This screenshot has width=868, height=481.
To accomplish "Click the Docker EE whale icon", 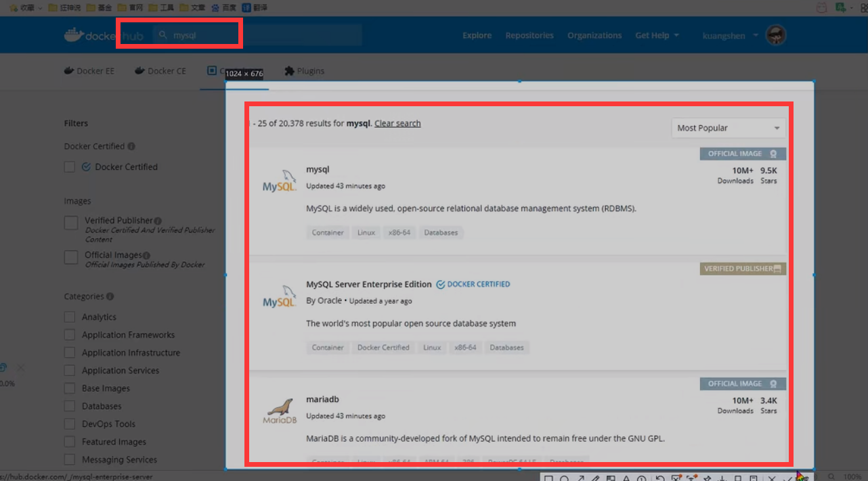I will 68,70.
